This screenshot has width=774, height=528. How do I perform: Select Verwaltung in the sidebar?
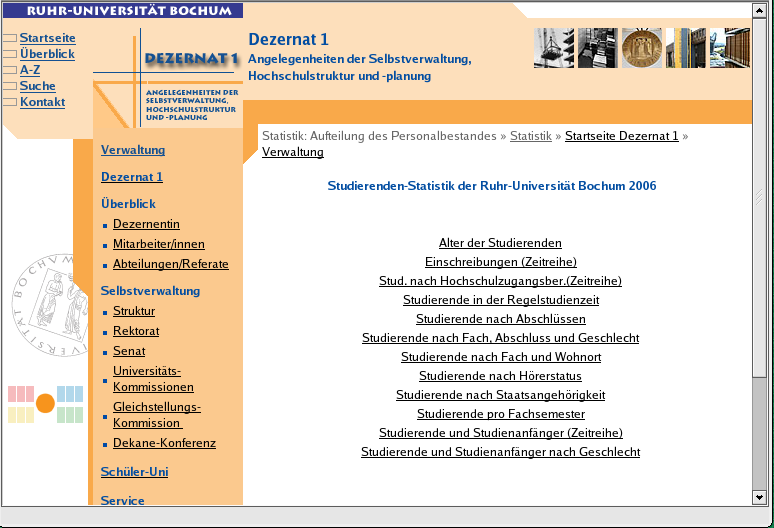click(x=133, y=150)
